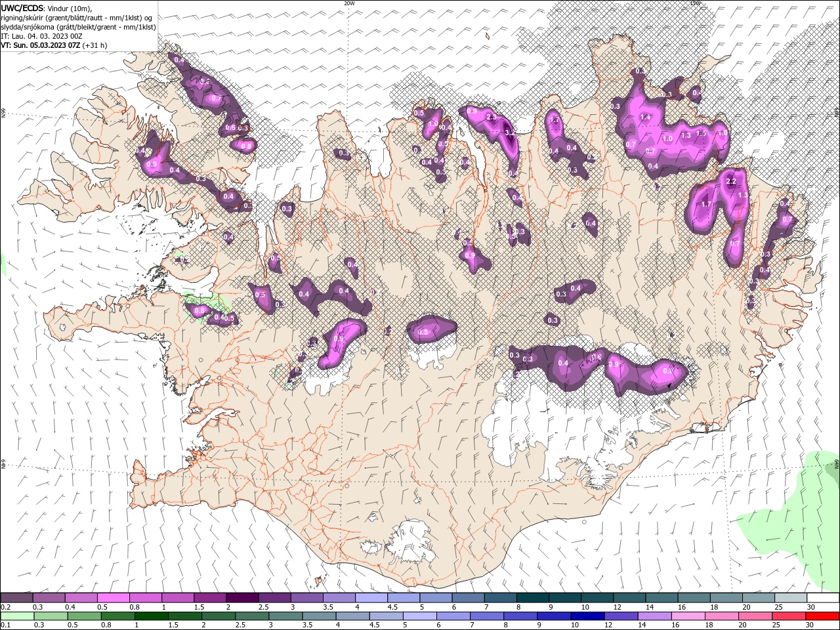Click the 'VT: Sun. 05.03.2023 07Z (+31 h)' line
The image size is (840, 630).
[x=54, y=45]
